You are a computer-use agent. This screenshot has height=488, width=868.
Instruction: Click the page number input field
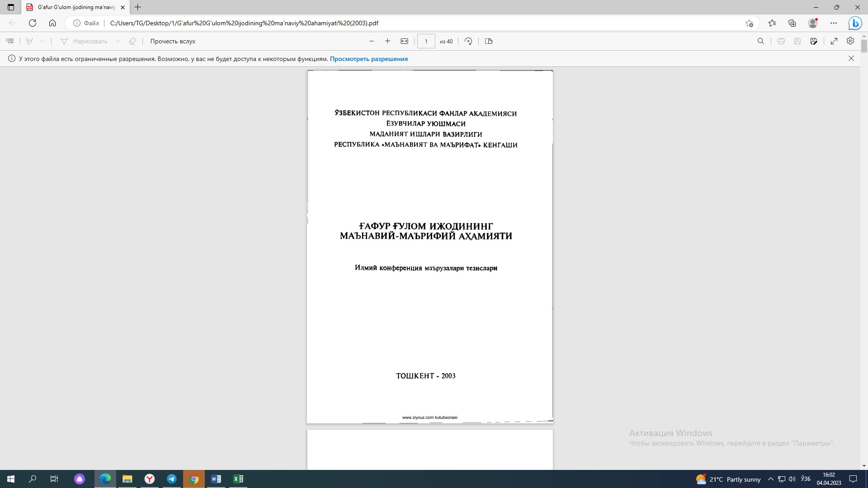tap(426, 41)
